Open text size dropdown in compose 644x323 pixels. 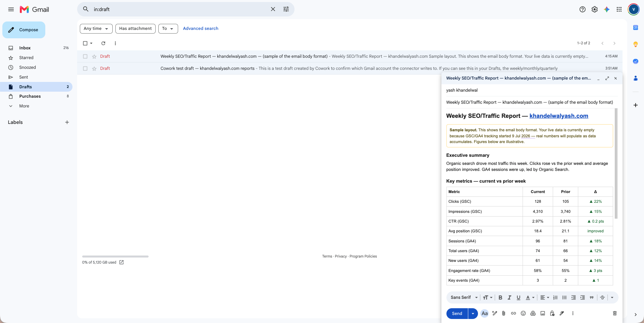[487, 297]
